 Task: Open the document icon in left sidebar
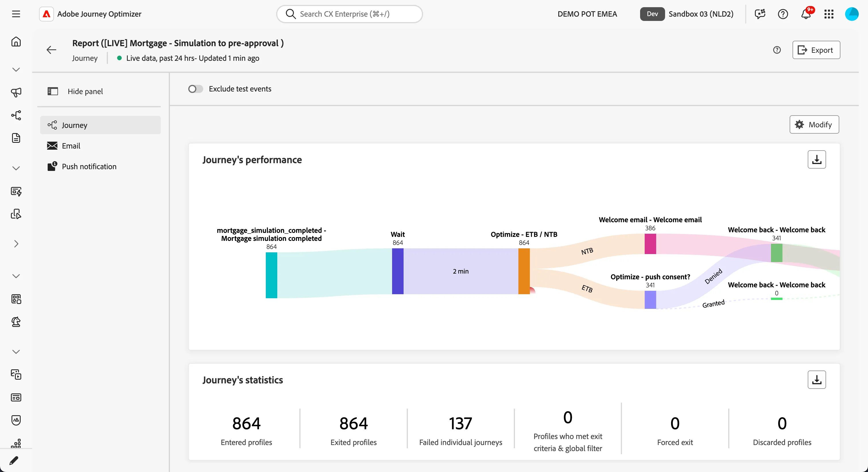pos(16,138)
